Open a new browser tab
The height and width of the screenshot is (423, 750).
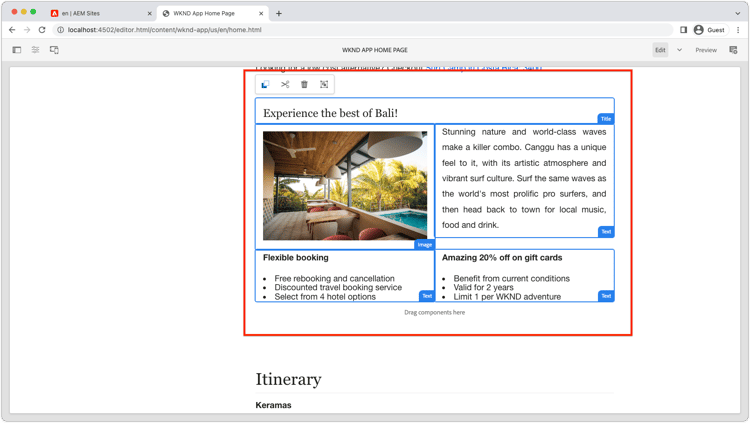tap(279, 13)
